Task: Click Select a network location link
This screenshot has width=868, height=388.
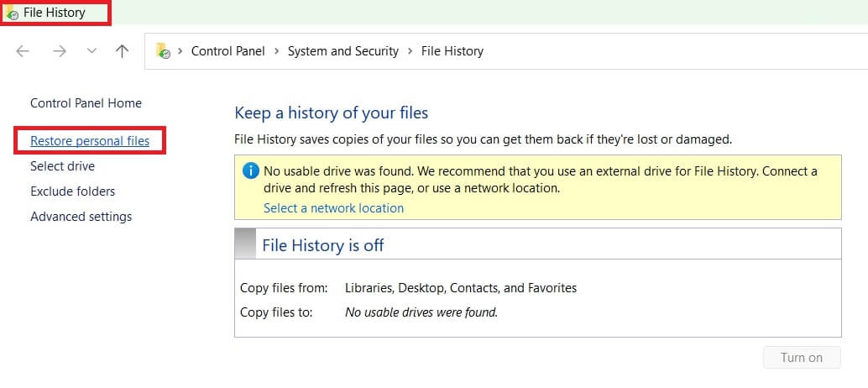Action: pyautogui.click(x=333, y=208)
